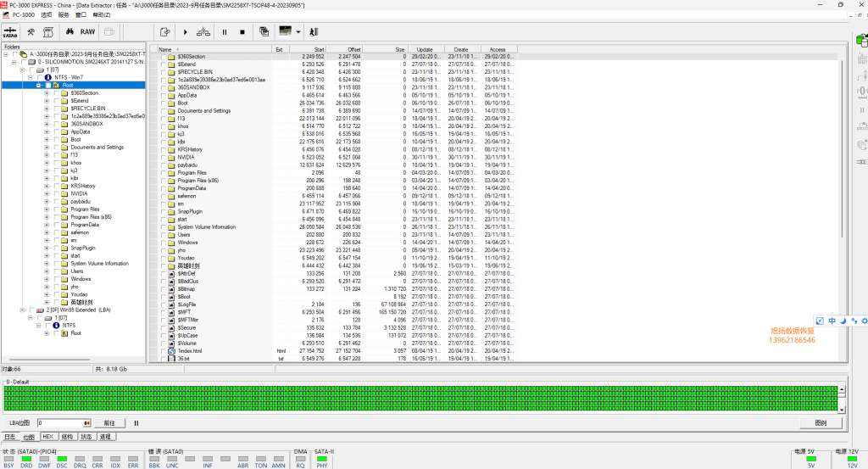Switch to the 结构 tab
Screen dimensions: 868x469
(x=67, y=437)
